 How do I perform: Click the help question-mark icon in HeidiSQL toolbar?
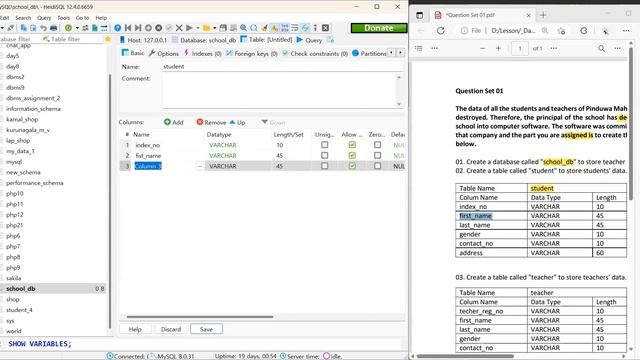click(118, 28)
